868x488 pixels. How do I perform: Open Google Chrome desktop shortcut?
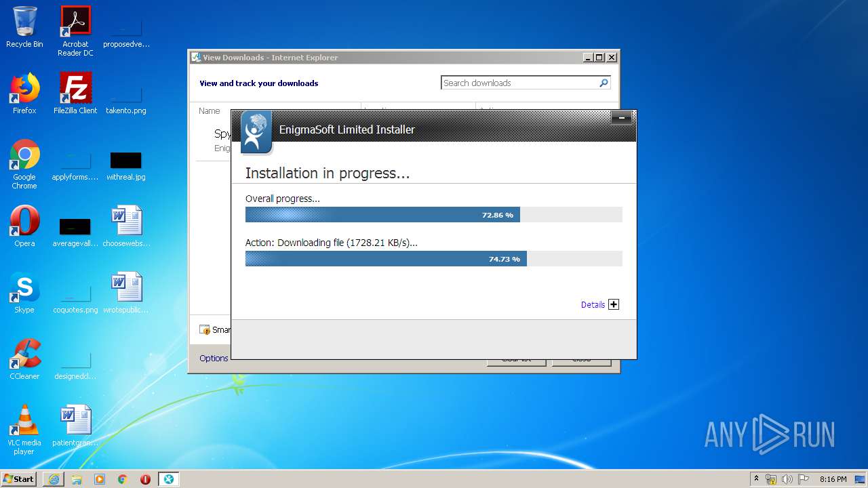[24, 164]
